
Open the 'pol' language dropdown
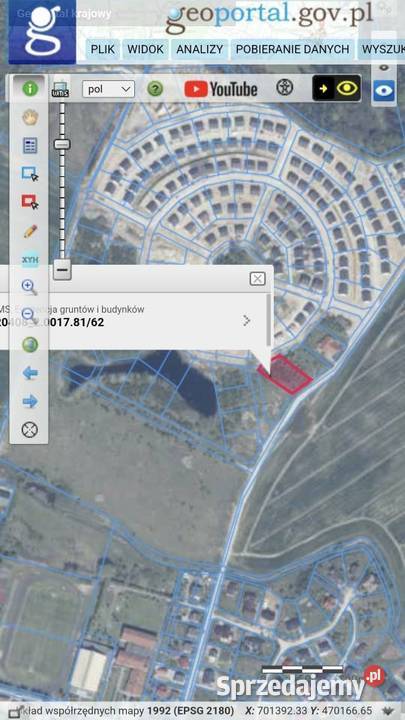tap(108, 89)
